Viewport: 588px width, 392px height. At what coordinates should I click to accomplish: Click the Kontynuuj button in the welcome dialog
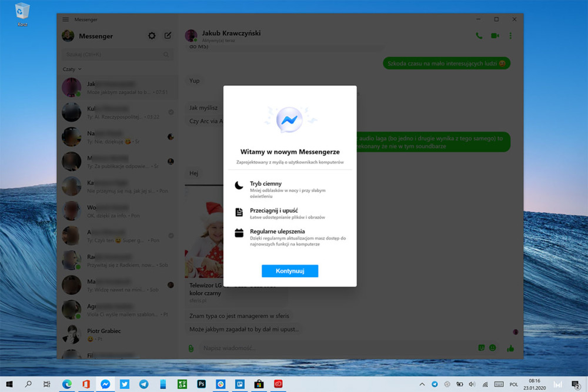(x=290, y=271)
